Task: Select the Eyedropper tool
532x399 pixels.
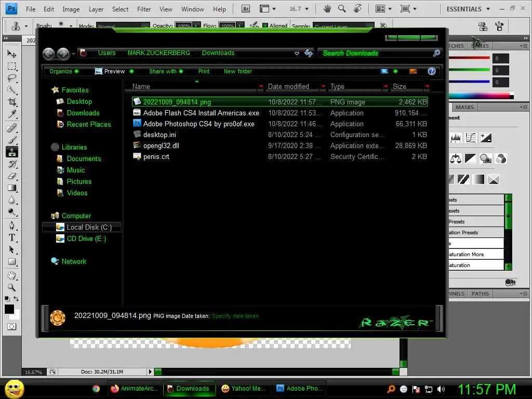Action: [11, 114]
